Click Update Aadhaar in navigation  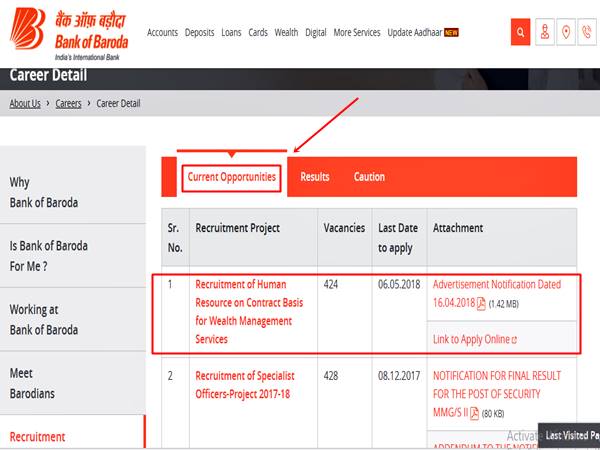tap(415, 33)
